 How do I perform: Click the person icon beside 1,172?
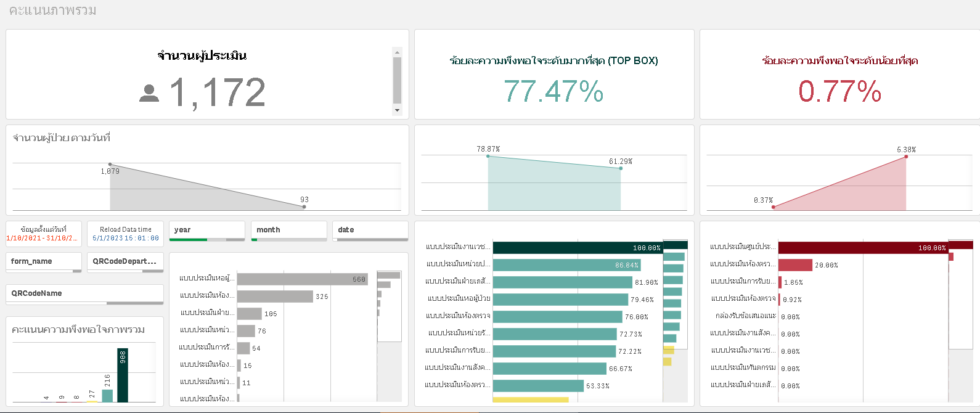(x=149, y=93)
